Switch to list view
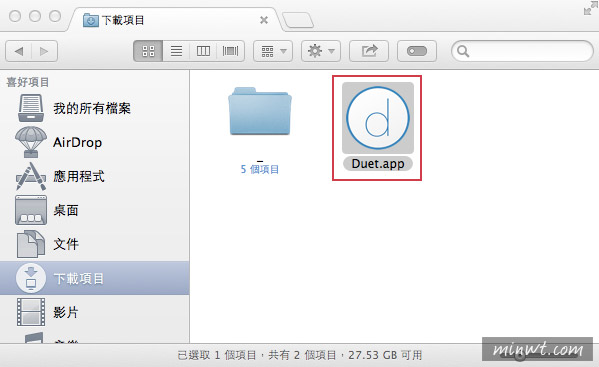This screenshot has width=599, height=367. pos(176,51)
